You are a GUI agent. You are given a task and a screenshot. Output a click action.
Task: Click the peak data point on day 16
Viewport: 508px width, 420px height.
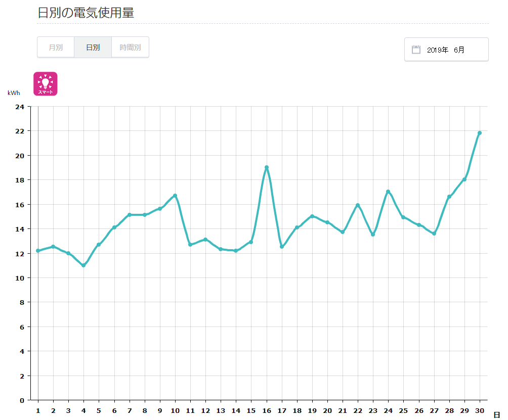point(267,168)
